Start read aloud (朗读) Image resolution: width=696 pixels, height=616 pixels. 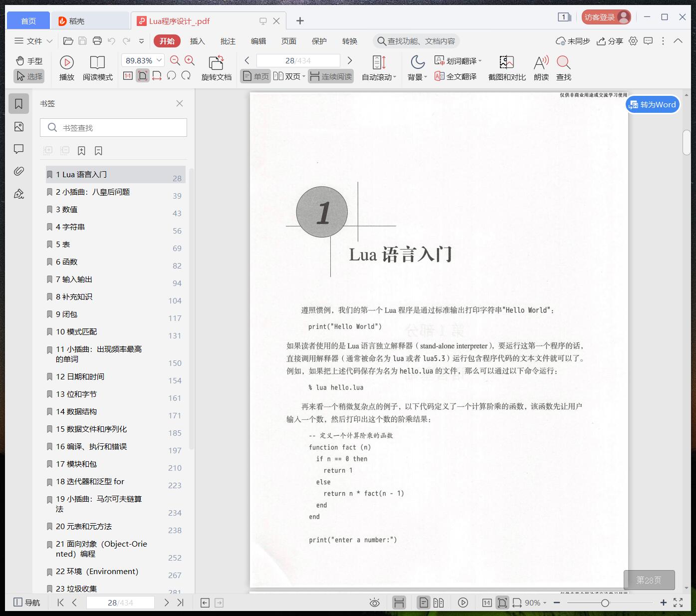point(541,68)
